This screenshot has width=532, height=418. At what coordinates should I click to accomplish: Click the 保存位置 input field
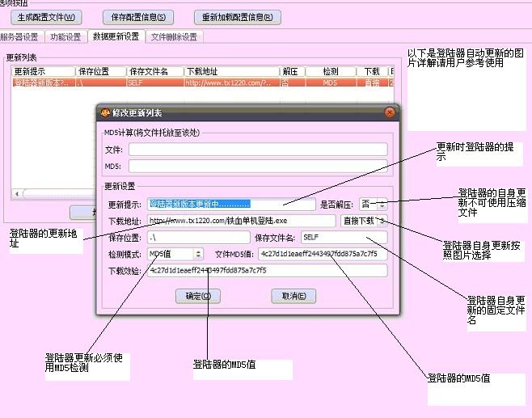coord(198,238)
